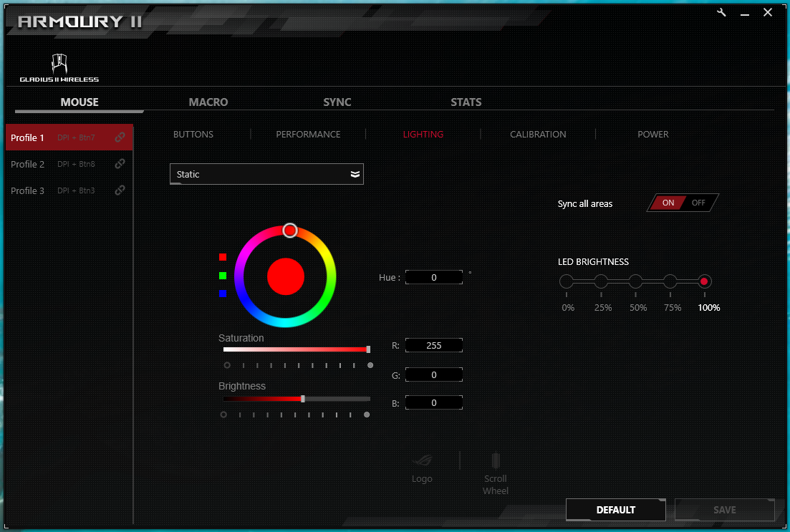Select the Logo lighting area icon
The width and height of the screenshot is (790, 532).
point(422,460)
